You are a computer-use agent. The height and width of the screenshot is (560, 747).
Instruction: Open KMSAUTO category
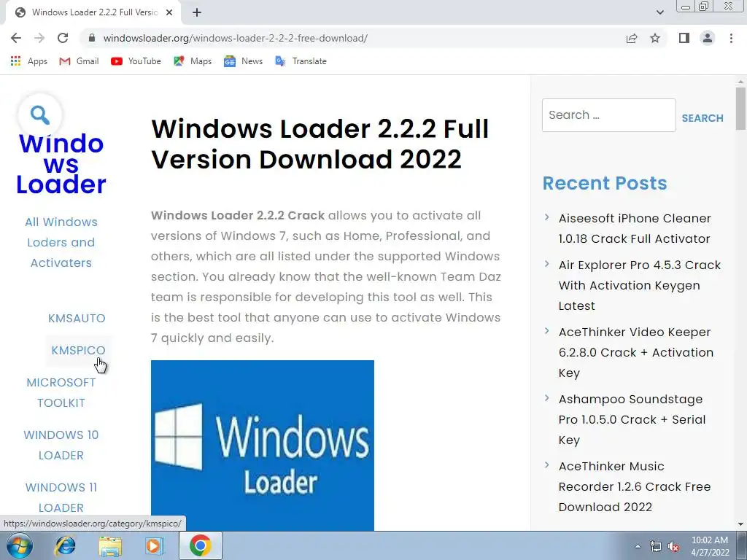[77, 318]
